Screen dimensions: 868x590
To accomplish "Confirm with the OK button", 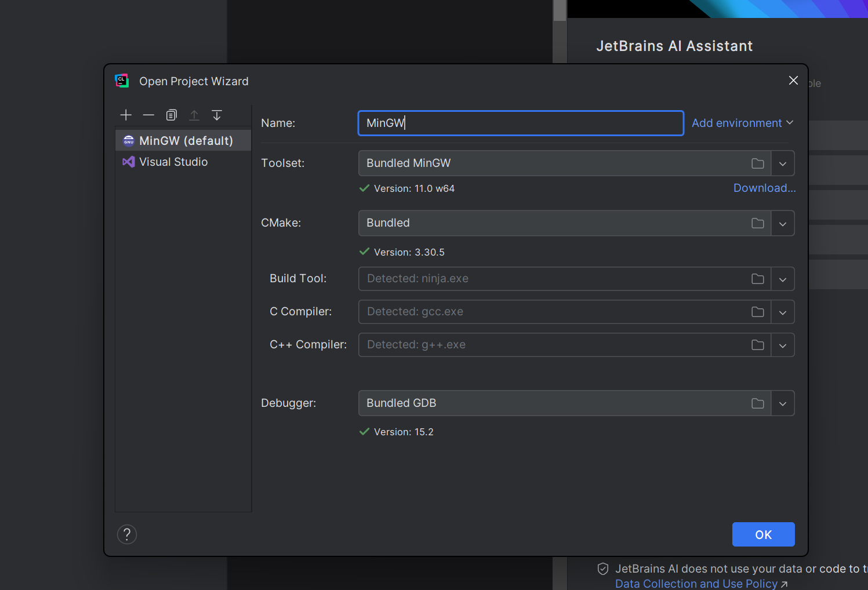I will click(763, 534).
